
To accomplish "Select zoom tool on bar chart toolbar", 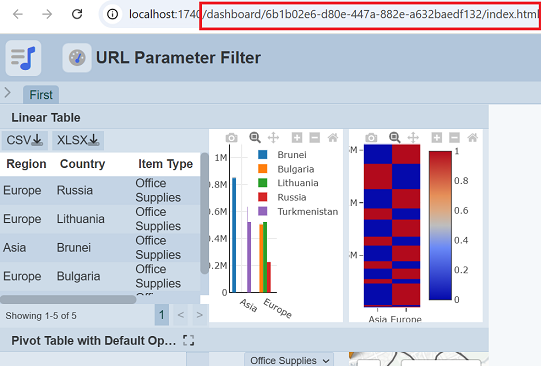I will click(255, 138).
